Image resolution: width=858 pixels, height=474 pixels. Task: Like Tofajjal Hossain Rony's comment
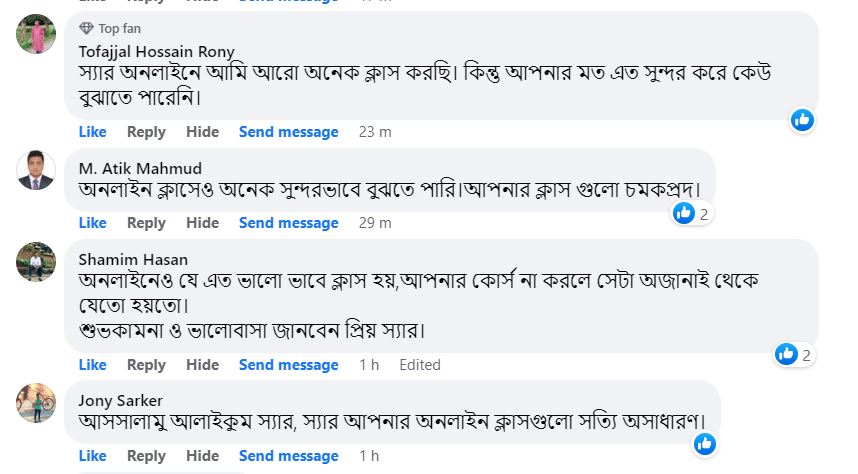[92, 132]
